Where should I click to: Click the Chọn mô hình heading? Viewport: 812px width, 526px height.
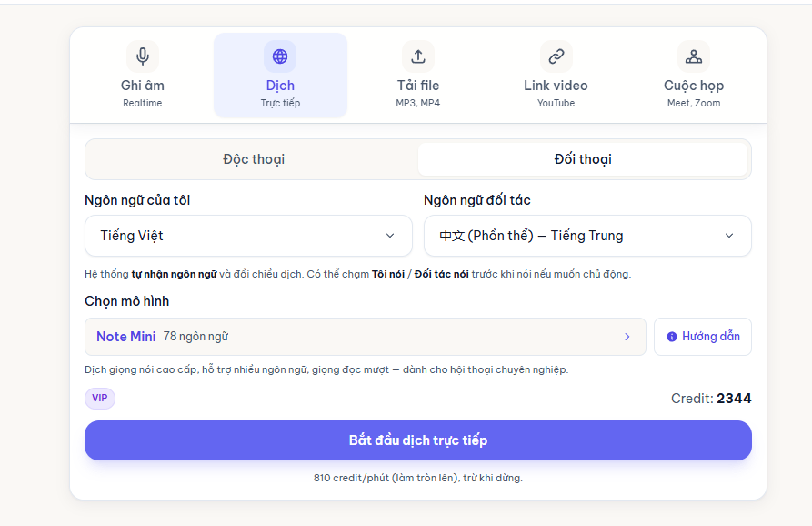click(x=127, y=301)
